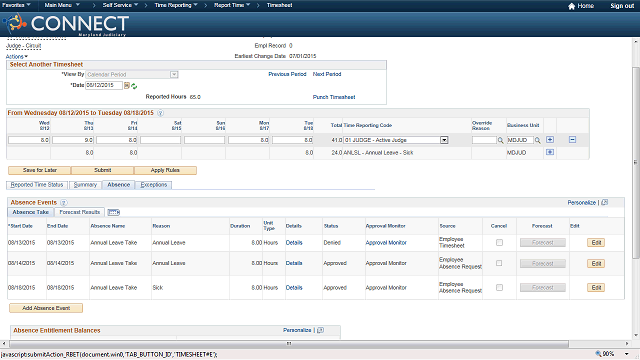The image size is (640, 360).
Task: Look up Override Reason with magnifier icon
Action: 500,140
